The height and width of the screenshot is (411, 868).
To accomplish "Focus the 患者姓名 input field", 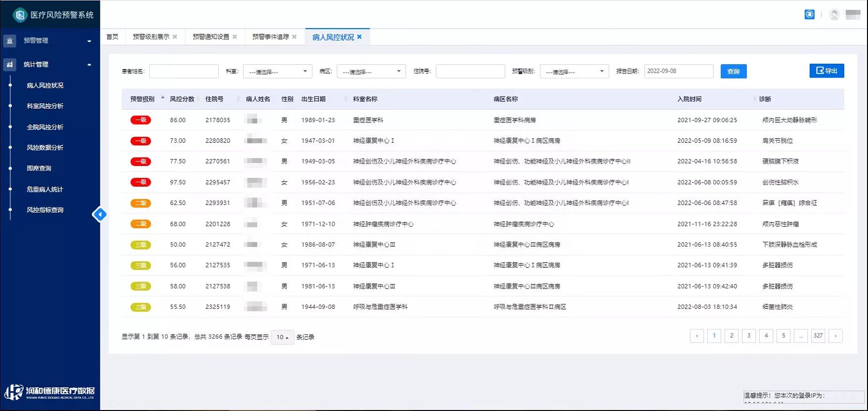I will (183, 72).
